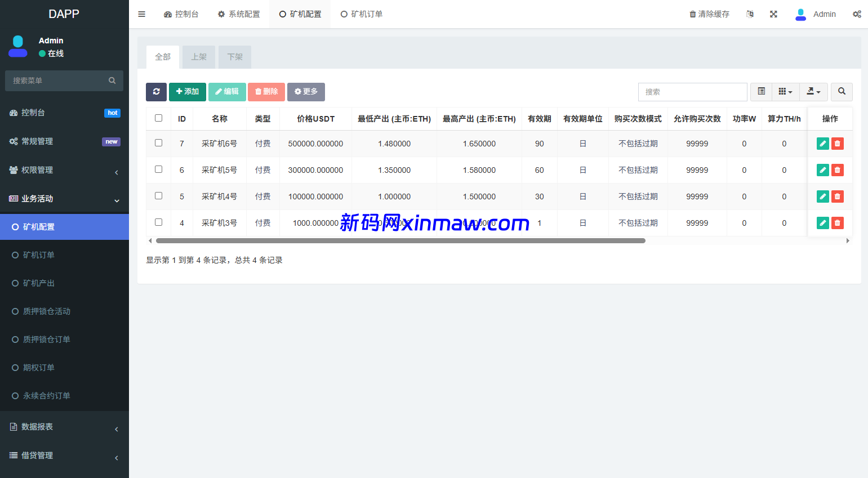Click the search magnifier button right of toolbar
The width and height of the screenshot is (868, 478).
coord(842,92)
